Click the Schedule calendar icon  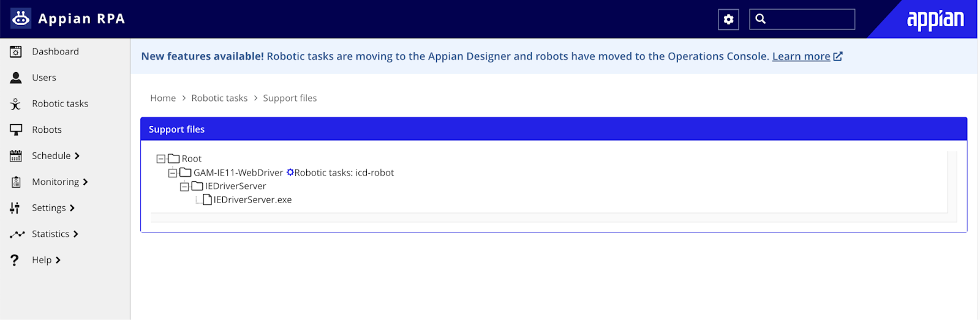16,156
